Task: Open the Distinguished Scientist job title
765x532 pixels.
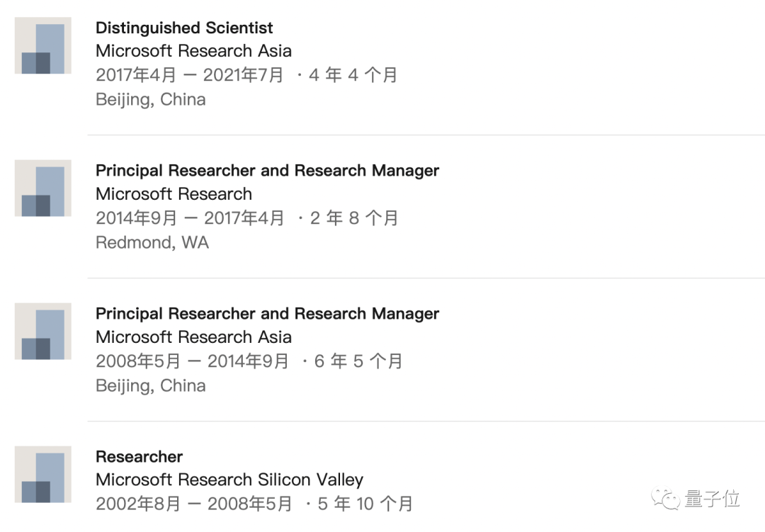Action: [x=184, y=28]
